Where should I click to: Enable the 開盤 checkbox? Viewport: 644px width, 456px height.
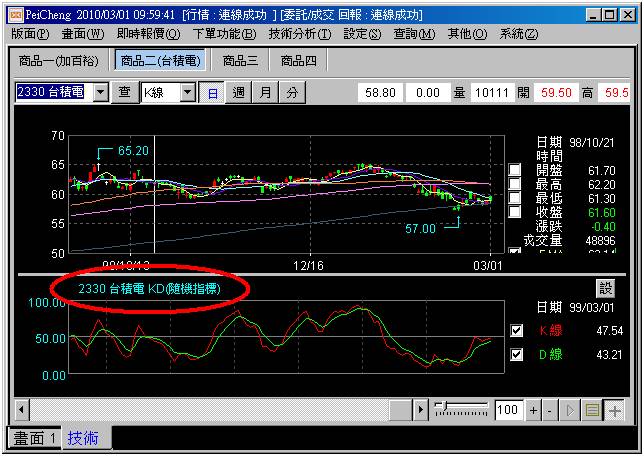[x=515, y=171]
